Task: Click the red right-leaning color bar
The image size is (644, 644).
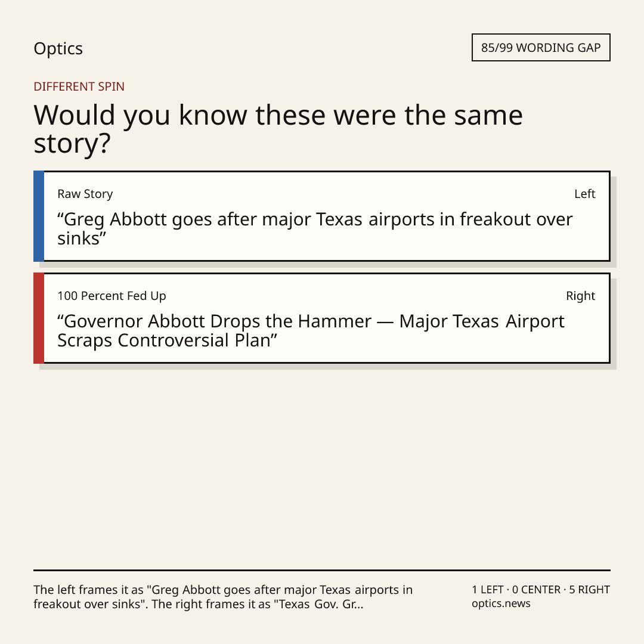Action: (39, 318)
